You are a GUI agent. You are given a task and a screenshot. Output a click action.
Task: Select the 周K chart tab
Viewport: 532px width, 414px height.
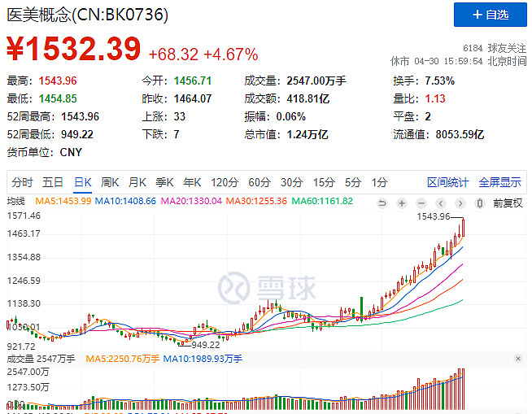click(110, 182)
